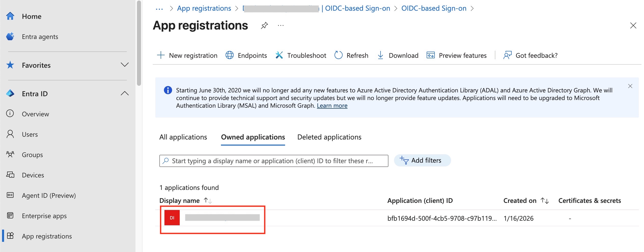Click the Add filters button

coord(422,160)
